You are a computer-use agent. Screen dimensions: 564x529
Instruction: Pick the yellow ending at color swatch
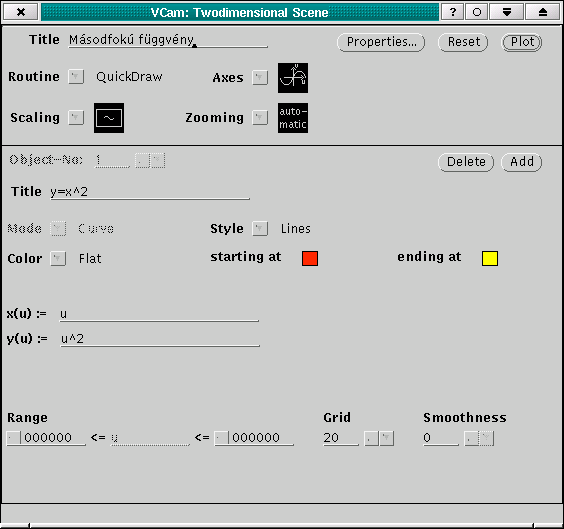pos(490,259)
